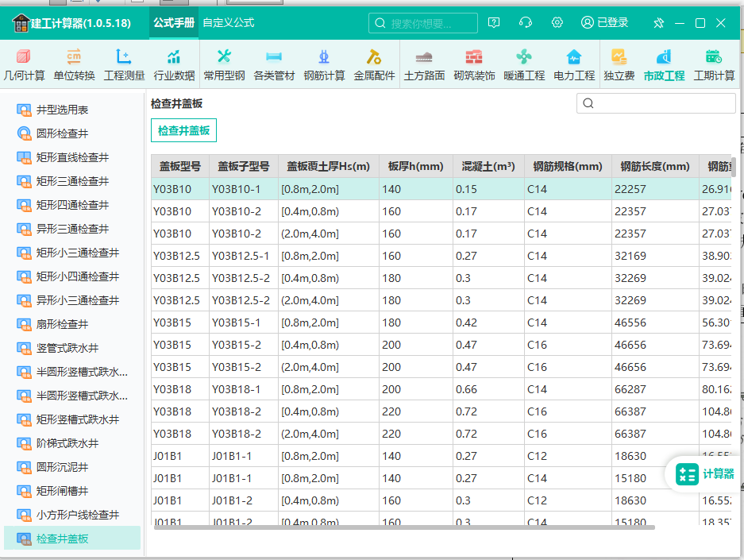Image resolution: width=744 pixels, height=560 pixels.
Task: Switch to the 公式手册 tab
Action: pos(174,23)
